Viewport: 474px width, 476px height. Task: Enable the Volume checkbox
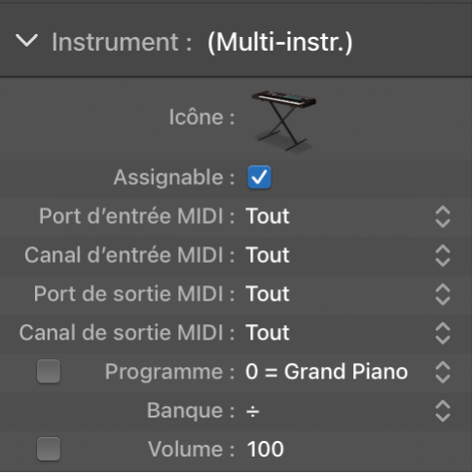tap(49, 449)
